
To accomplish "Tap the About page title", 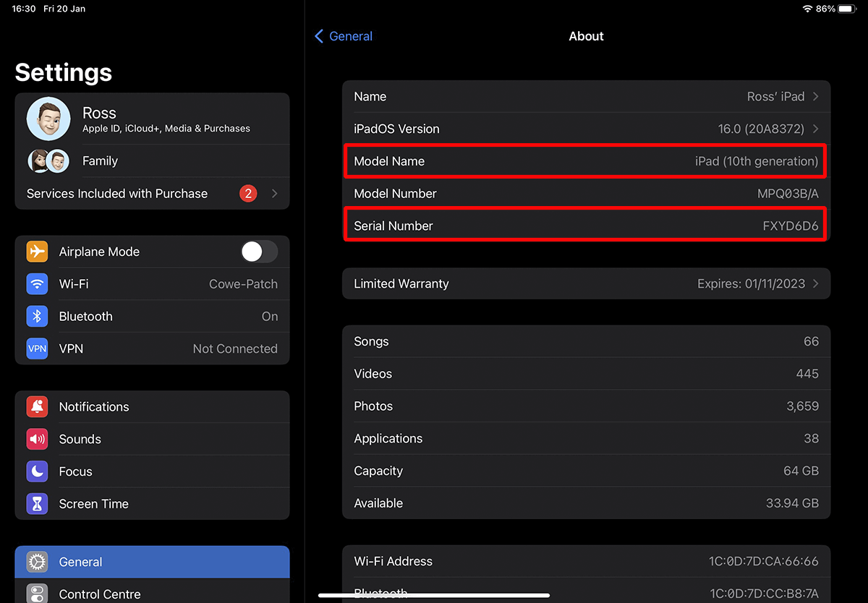I will [586, 36].
